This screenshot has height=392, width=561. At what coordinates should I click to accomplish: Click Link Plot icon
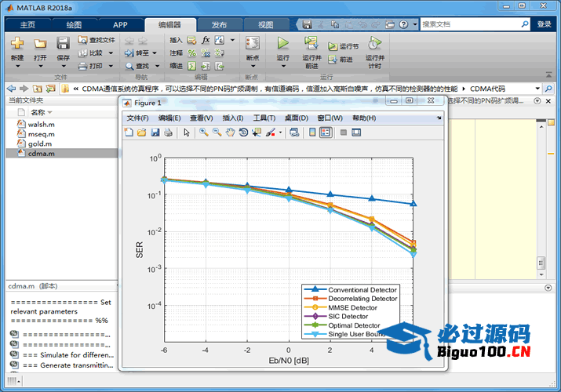[294, 132]
